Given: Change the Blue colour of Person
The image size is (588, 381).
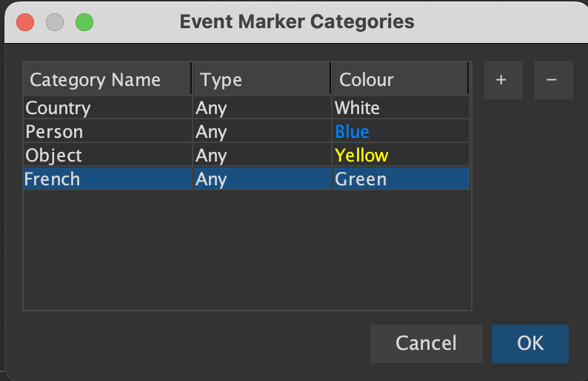Looking at the screenshot, I should pos(401,132).
